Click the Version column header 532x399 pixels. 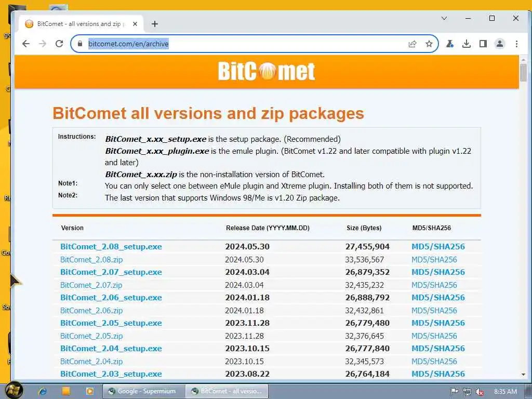(72, 228)
